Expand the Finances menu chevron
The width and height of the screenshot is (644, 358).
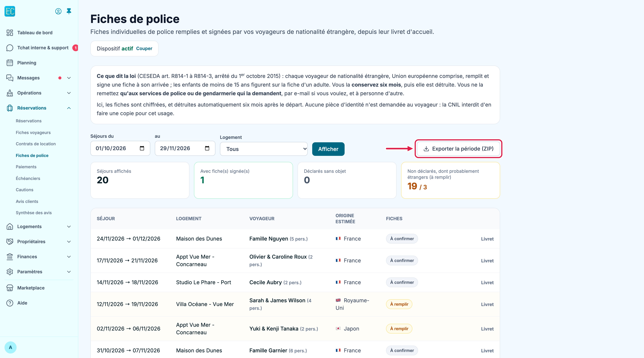click(x=69, y=257)
